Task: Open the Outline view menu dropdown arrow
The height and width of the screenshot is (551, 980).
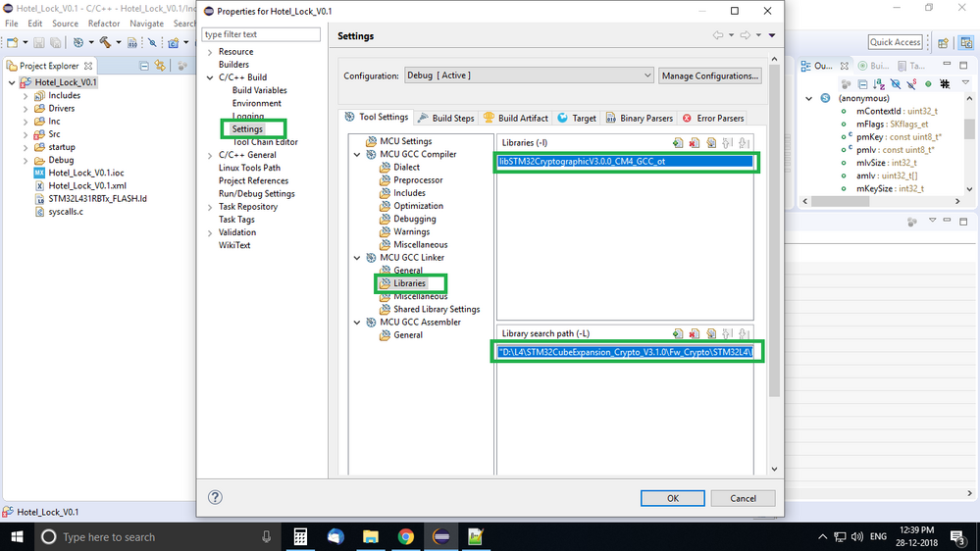Action: pyautogui.click(x=965, y=83)
